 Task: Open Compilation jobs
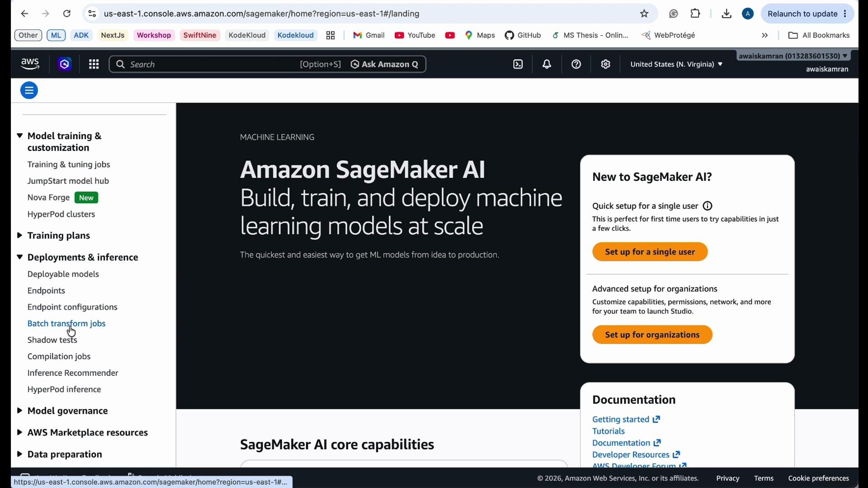[x=59, y=357]
